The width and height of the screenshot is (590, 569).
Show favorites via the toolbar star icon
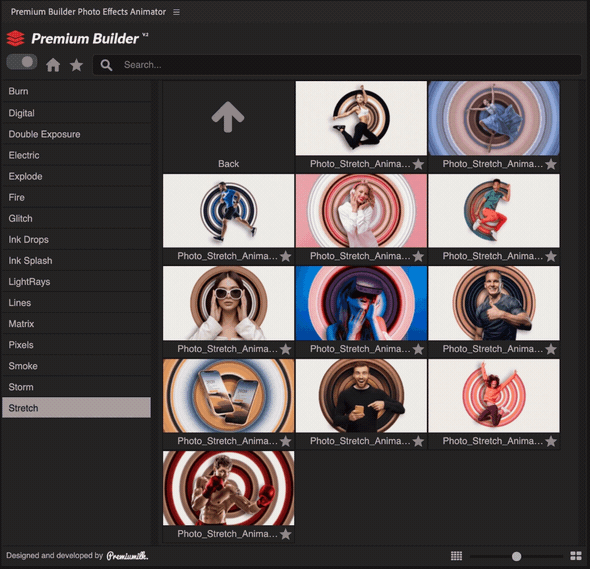76,65
